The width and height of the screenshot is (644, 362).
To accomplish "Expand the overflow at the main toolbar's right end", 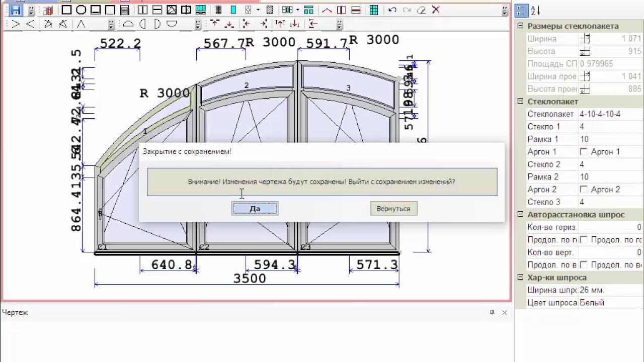I will [505, 10].
